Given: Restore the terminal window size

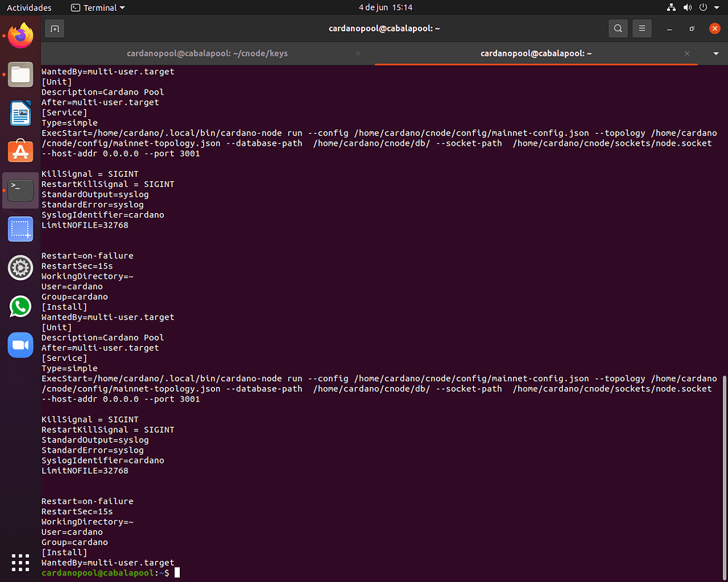Looking at the screenshot, I should point(692,29).
